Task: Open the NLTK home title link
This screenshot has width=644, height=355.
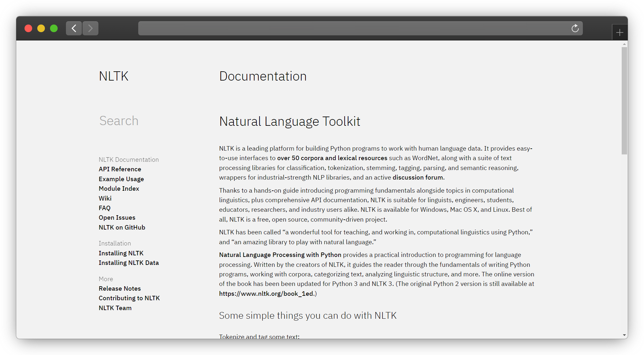Action: (114, 76)
